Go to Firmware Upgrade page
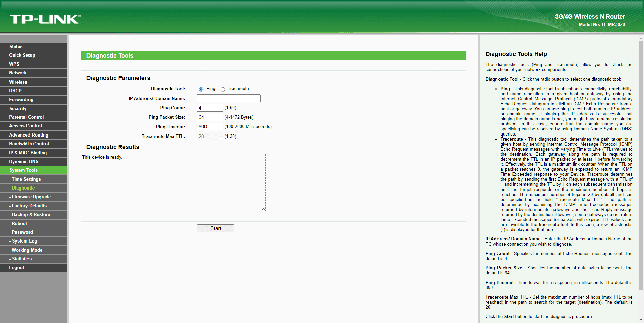The height and width of the screenshot is (323, 644). [x=34, y=197]
